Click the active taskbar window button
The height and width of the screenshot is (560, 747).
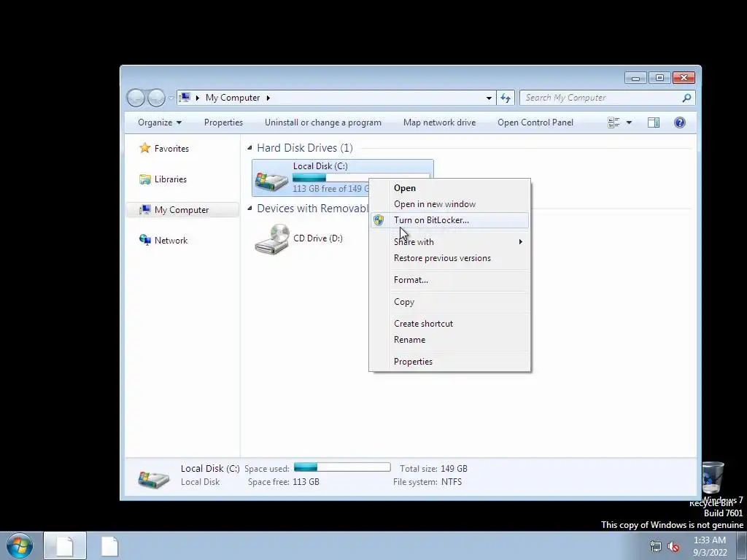[x=65, y=545]
